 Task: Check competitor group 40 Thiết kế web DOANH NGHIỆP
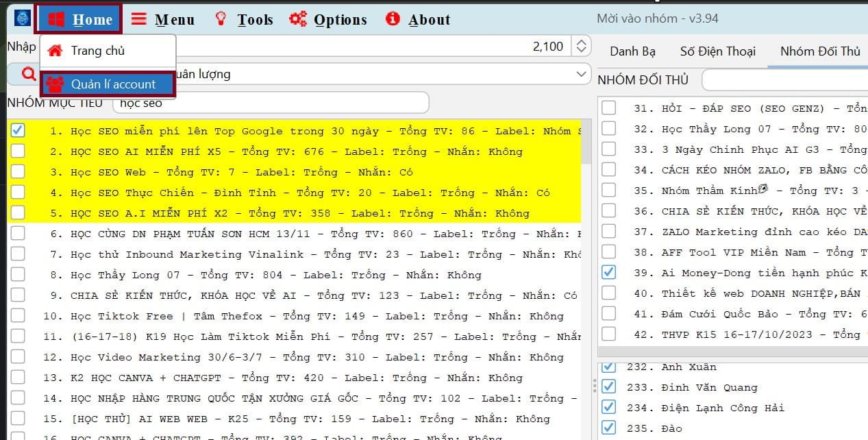click(608, 293)
